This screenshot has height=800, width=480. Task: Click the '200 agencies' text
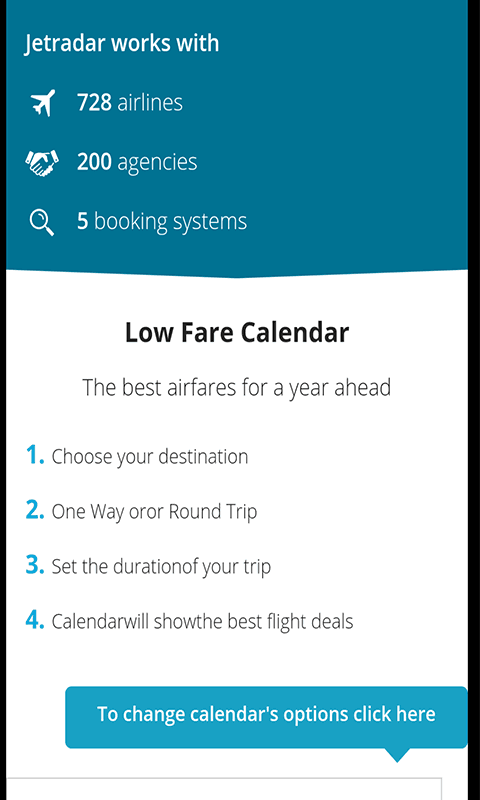point(137,163)
